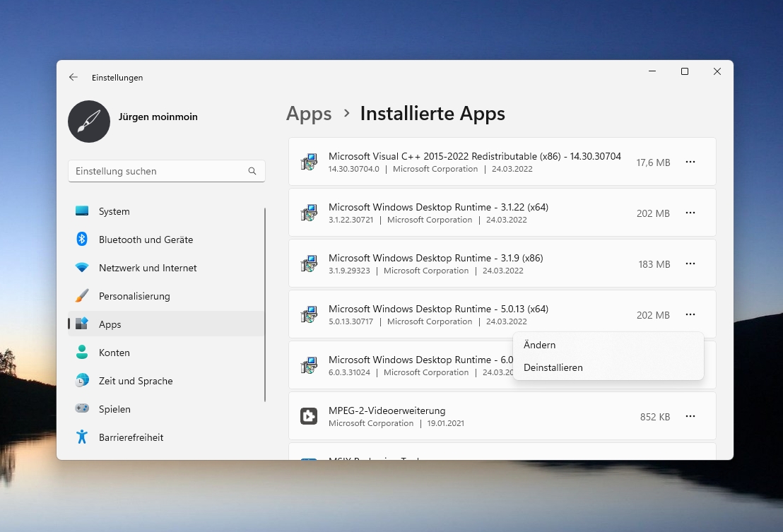This screenshot has height=532, width=783.
Task: Click the Apps sidebar icon
Action: click(82, 324)
